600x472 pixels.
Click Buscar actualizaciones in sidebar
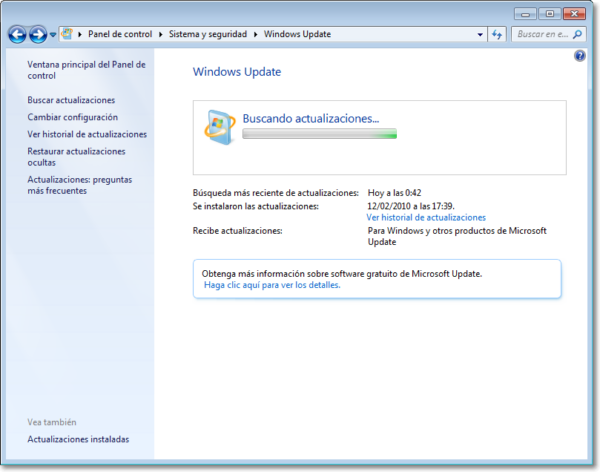click(x=71, y=100)
